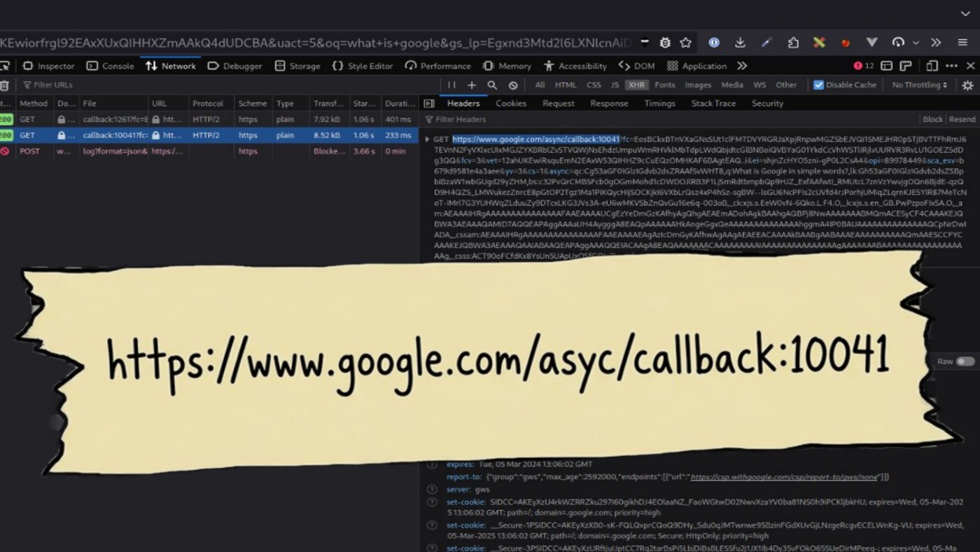Bookmark this page with the star
The width and height of the screenshot is (980, 552).
686,43
